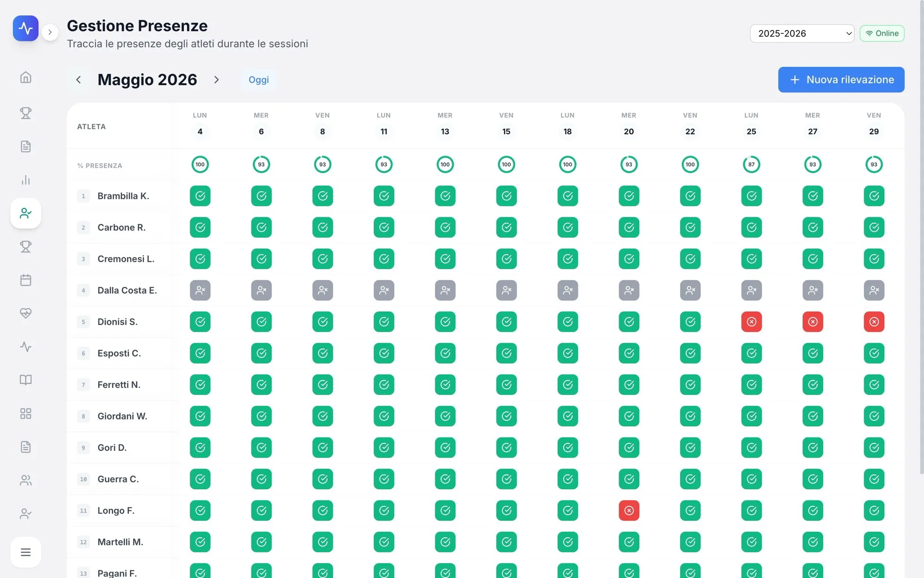Select athlete name Cremonesi L.
Screen dimensions: 924x578
(126, 259)
